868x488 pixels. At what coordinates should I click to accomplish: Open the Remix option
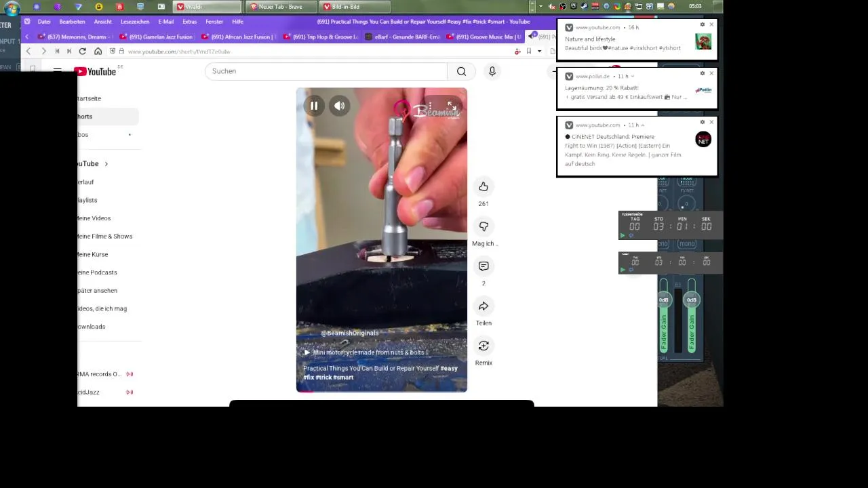(x=484, y=346)
